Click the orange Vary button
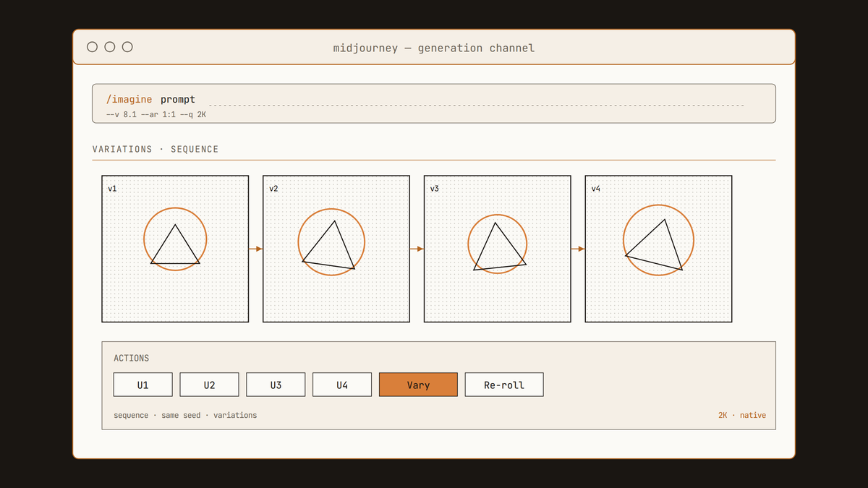868x488 pixels. 419,385
